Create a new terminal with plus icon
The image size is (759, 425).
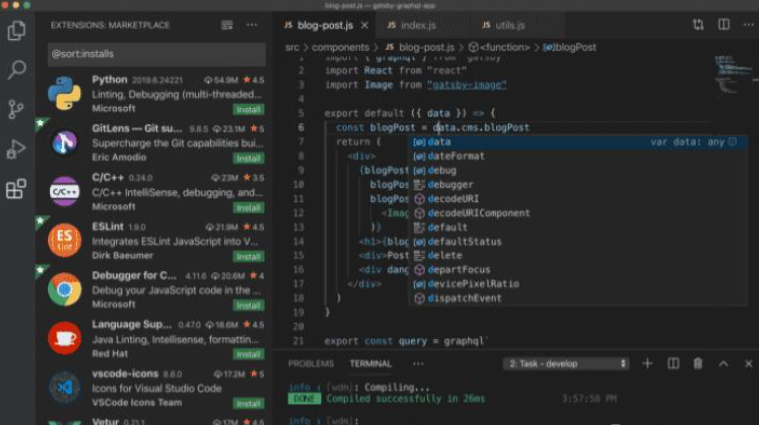click(x=647, y=364)
